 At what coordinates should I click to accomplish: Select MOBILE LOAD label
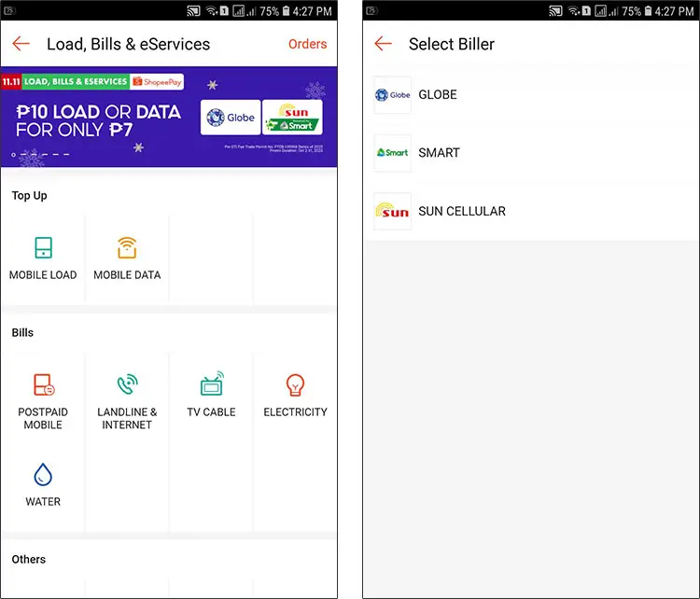(43, 275)
